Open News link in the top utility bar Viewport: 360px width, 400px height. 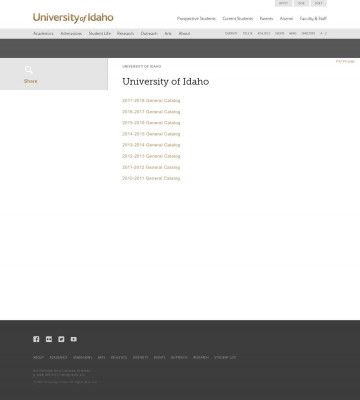[x=293, y=34]
